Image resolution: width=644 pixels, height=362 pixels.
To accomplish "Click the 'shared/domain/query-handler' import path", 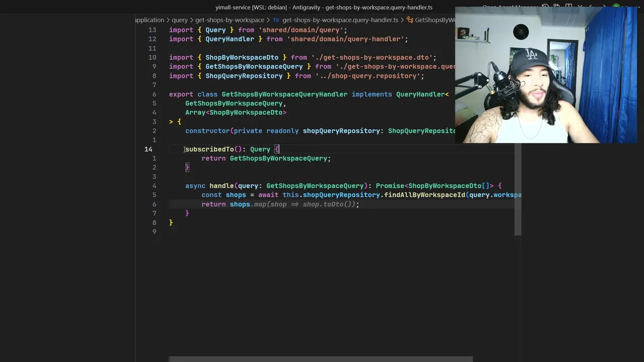I will tap(346, 39).
